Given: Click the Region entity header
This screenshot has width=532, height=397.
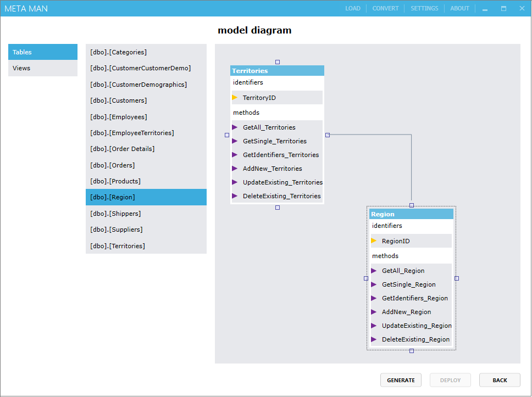Looking at the screenshot, I should (x=411, y=214).
